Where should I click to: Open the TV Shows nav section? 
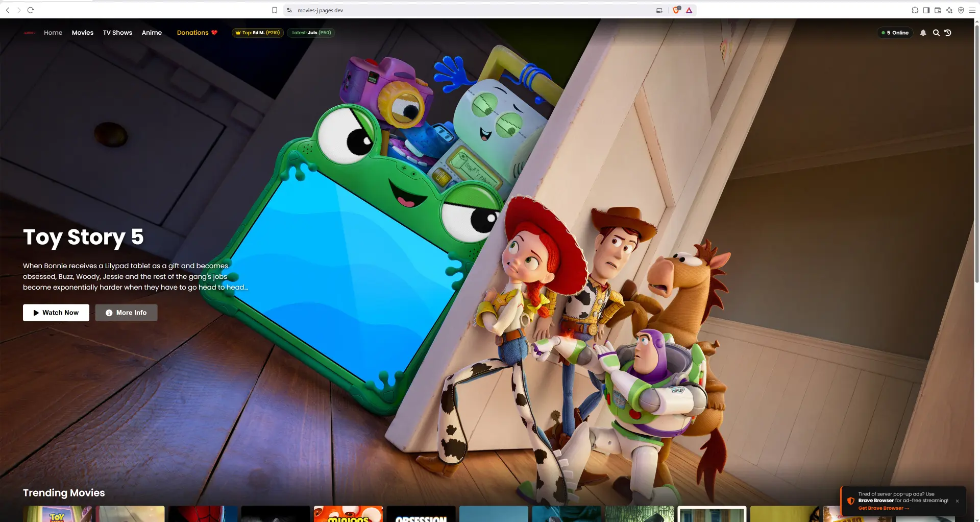pos(117,33)
